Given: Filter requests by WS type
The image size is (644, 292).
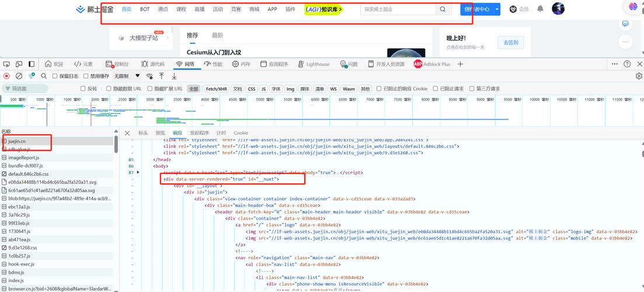Looking at the screenshot, I should pos(333,89).
